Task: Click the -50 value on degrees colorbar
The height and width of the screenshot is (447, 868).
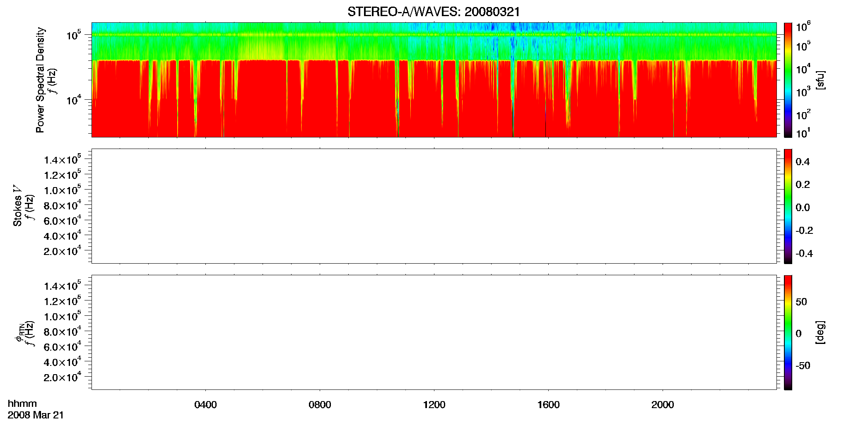Action: pyautogui.click(x=803, y=366)
